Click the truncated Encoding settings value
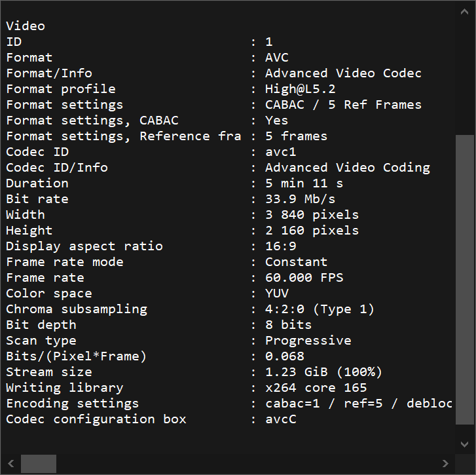 (x=358, y=404)
